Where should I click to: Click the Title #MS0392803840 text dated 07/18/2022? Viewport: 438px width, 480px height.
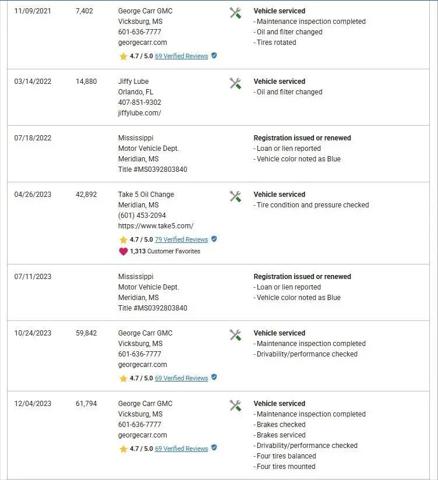(x=152, y=169)
